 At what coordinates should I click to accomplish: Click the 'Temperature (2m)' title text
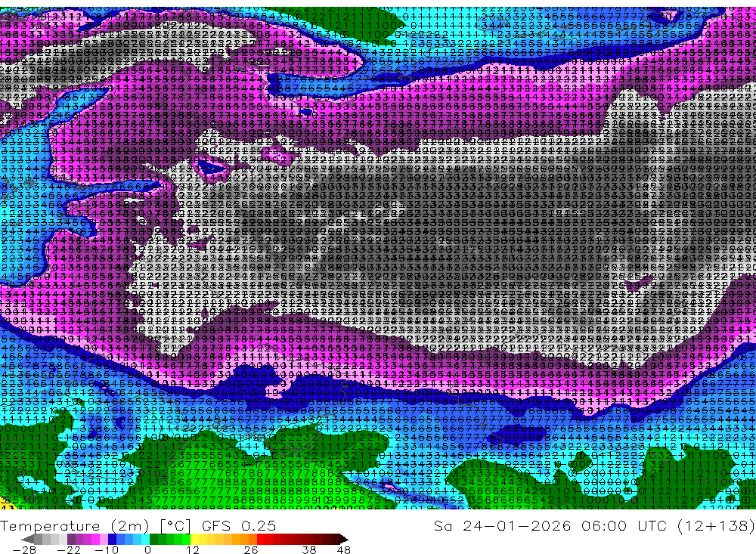point(74,526)
